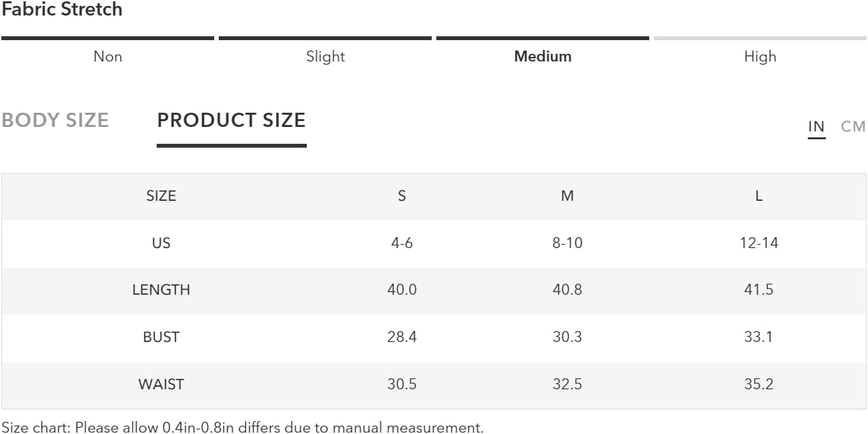The height and width of the screenshot is (434, 868).
Task: Select the IN unit toggle
Action: [x=816, y=126]
